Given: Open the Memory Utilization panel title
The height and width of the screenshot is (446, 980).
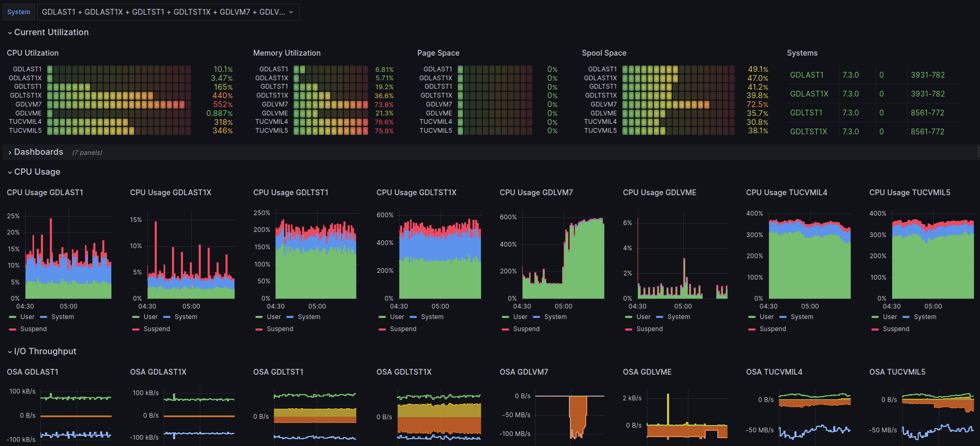Looking at the screenshot, I should (x=287, y=53).
